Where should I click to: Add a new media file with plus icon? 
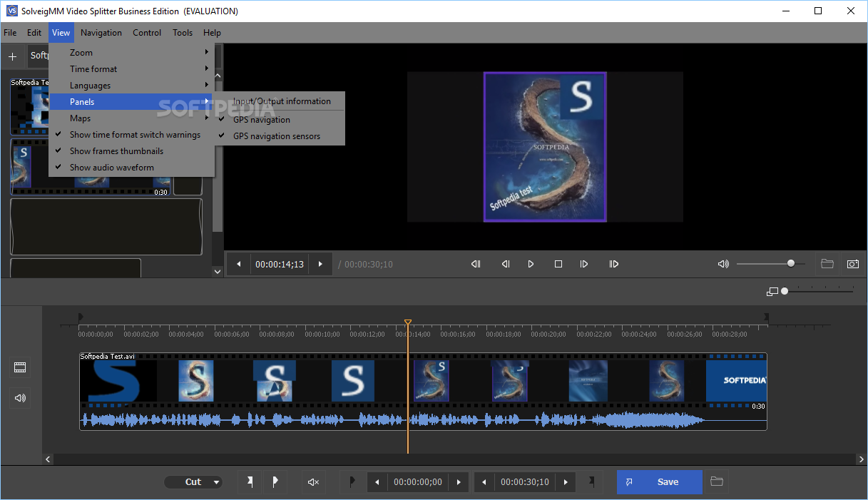[x=12, y=56]
